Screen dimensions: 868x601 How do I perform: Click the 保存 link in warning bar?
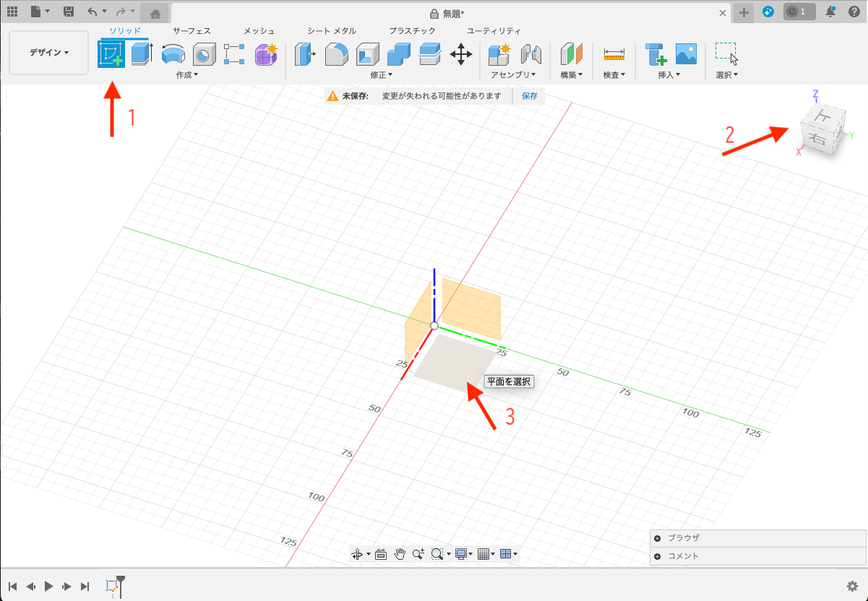[529, 96]
